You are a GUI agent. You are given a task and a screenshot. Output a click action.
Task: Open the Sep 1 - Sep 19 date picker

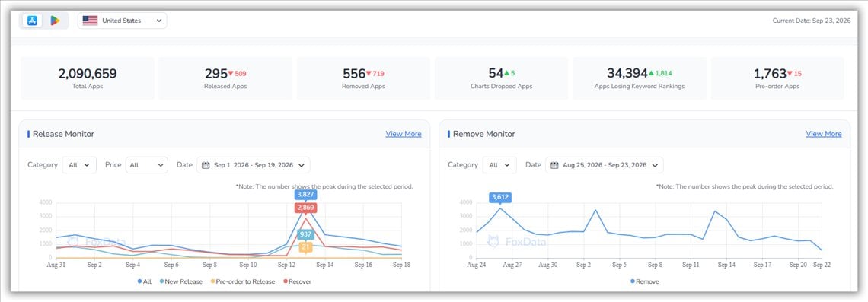(x=254, y=165)
